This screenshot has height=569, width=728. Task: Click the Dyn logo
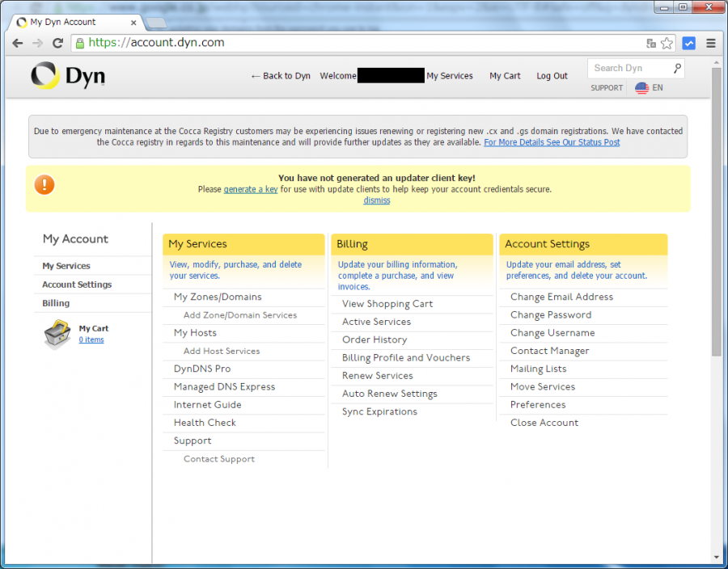coord(68,75)
